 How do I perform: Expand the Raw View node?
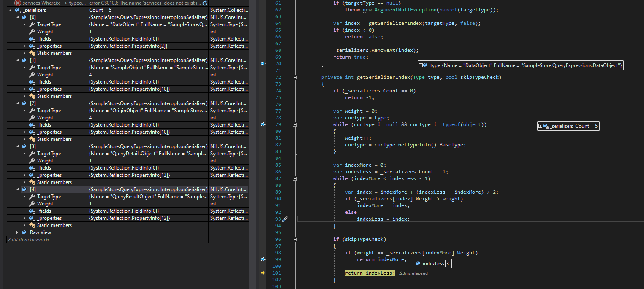17,232
